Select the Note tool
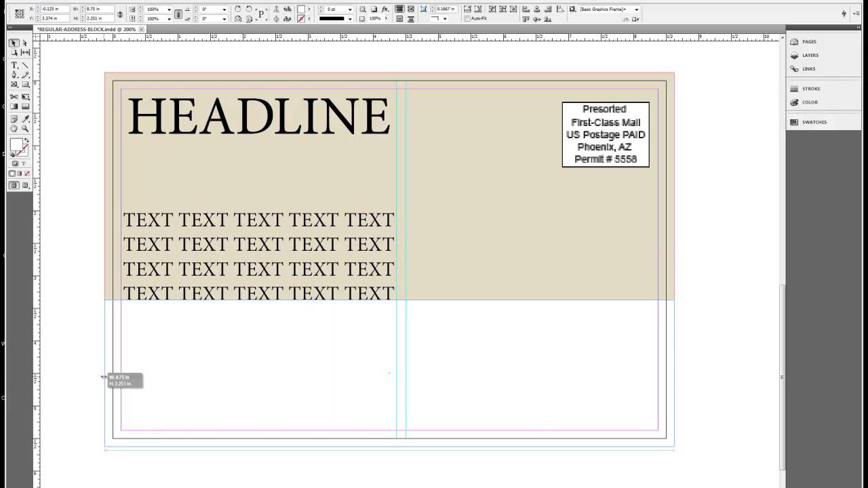 click(14, 119)
